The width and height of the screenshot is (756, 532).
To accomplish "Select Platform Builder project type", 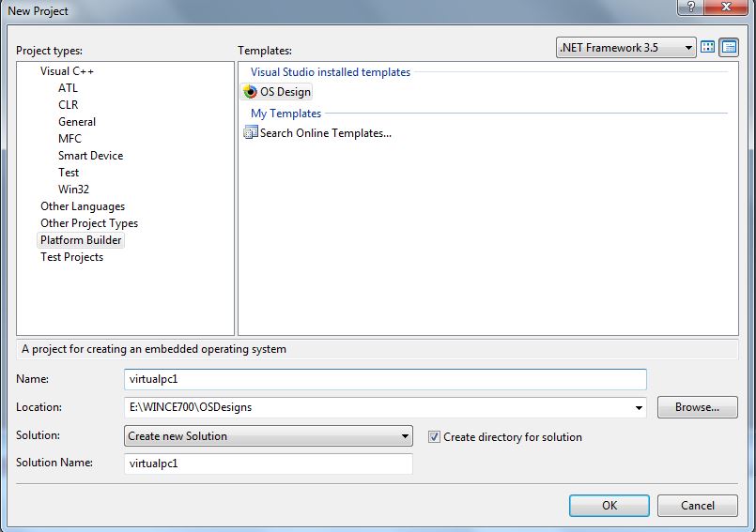I will point(81,240).
